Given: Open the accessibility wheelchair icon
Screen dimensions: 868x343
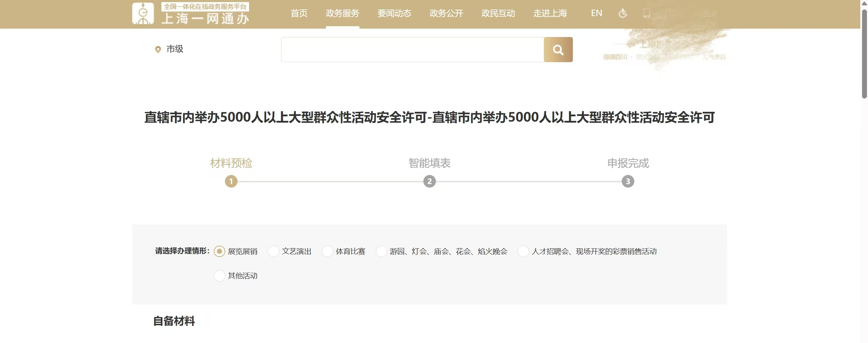Looking at the screenshot, I should pos(623,14).
